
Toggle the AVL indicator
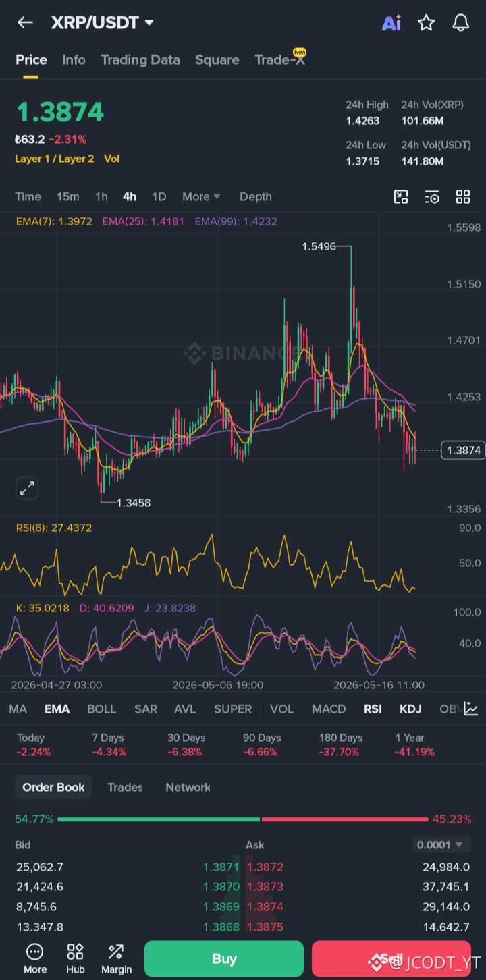click(x=185, y=709)
